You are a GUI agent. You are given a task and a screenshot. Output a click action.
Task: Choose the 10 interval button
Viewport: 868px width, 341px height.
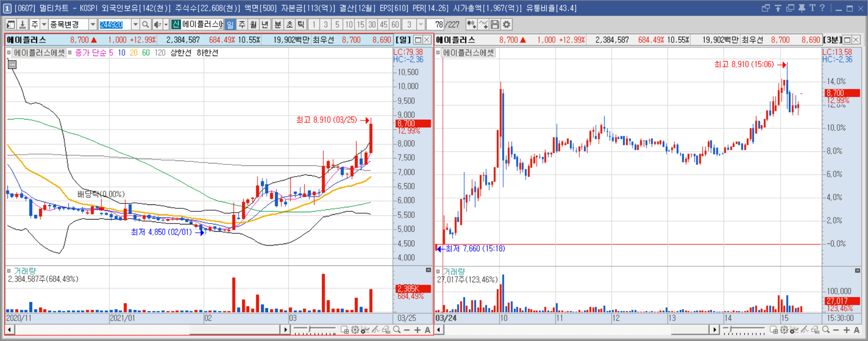point(349,24)
